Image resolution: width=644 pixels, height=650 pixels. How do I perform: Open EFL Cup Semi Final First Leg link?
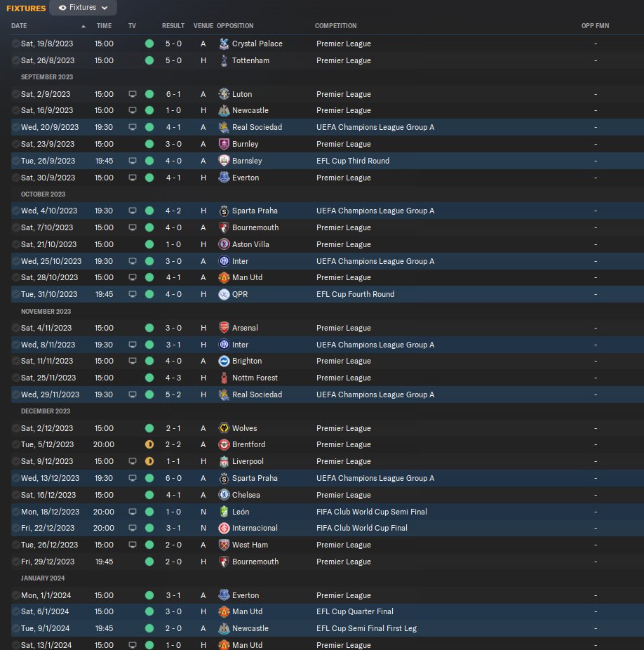point(366,628)
